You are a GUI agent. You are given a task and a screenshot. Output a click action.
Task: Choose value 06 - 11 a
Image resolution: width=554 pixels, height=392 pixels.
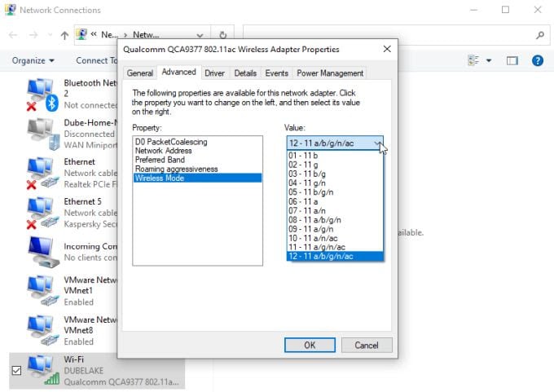[335, 201]
